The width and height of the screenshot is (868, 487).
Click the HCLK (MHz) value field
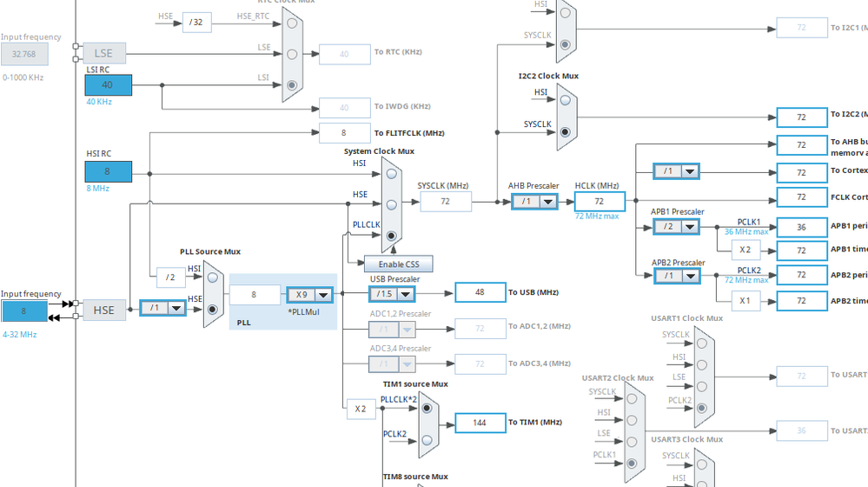click(600, 201)
